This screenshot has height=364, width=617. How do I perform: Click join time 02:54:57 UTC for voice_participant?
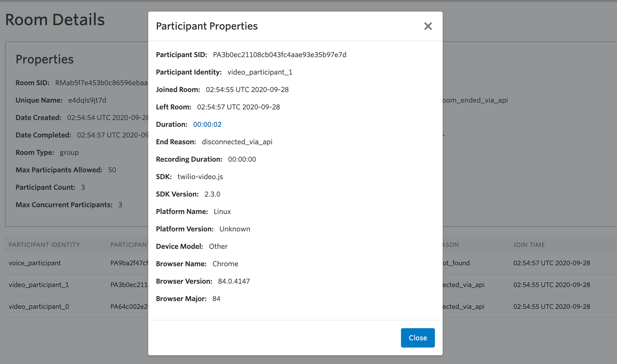(x=551, y=263)
